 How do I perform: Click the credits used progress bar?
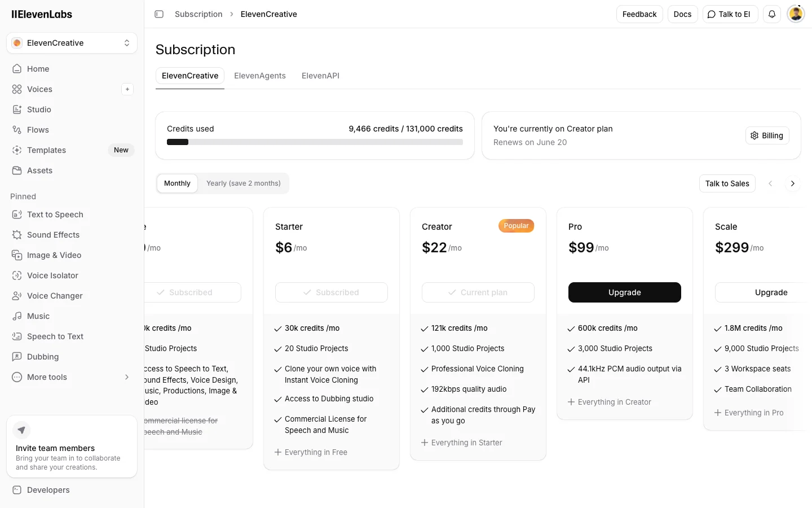pos(315,142)
